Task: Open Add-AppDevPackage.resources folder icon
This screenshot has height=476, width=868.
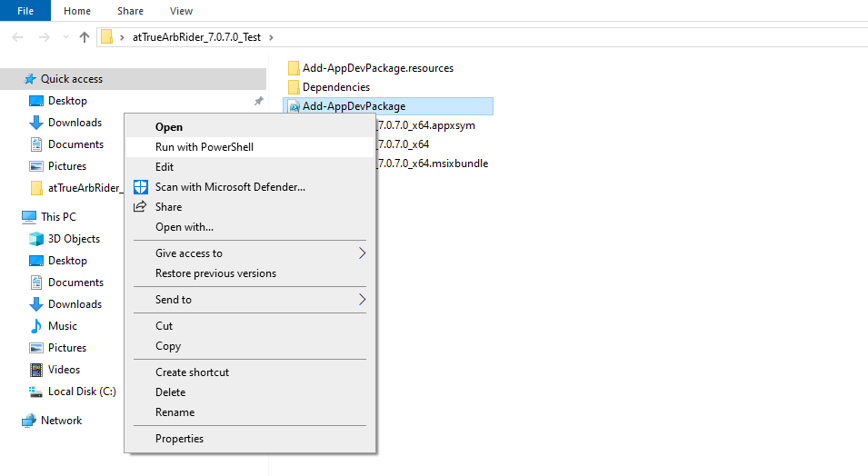Action: pos(294,68)
